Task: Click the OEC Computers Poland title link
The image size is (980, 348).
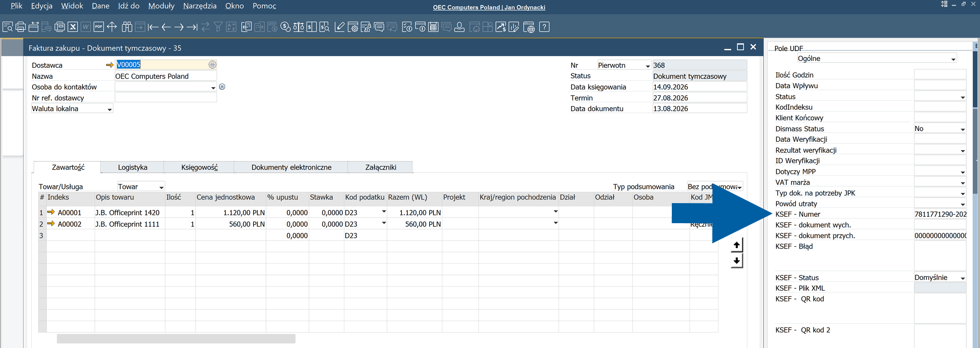Action: (489, 7)
